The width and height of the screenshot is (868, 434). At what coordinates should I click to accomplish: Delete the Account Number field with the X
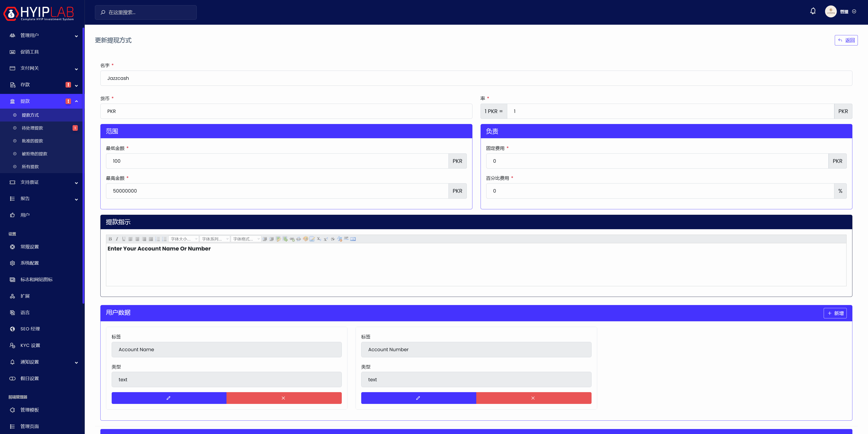click(533, 398)
